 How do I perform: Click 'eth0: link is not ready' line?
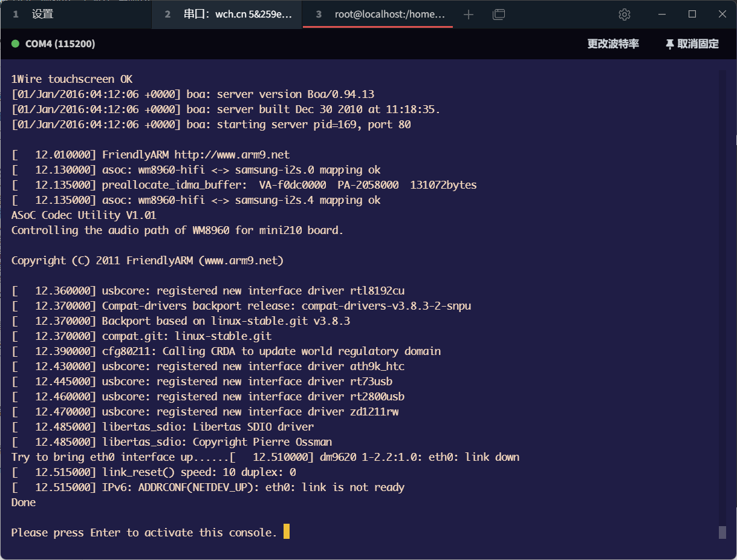point(208,487)
